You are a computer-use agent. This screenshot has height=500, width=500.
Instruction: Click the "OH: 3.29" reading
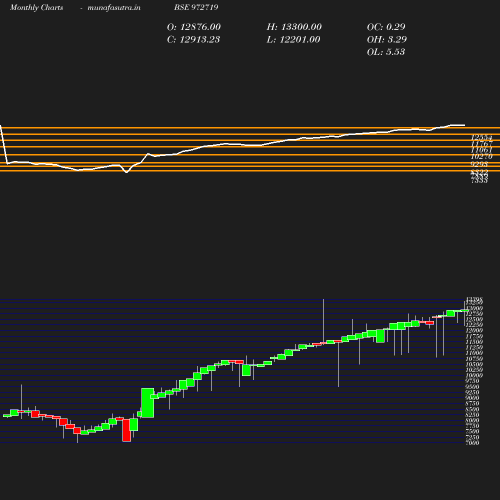click(387, 40)
